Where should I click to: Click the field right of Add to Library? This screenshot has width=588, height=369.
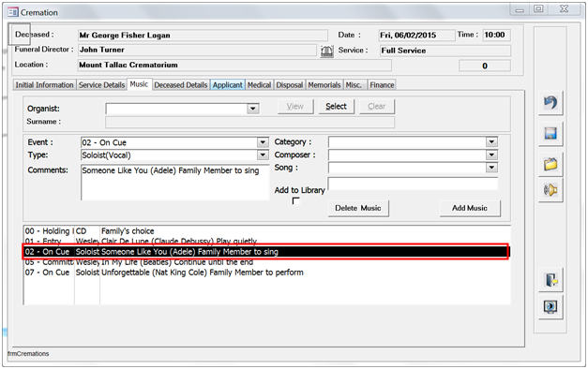[x=413, y=184]
